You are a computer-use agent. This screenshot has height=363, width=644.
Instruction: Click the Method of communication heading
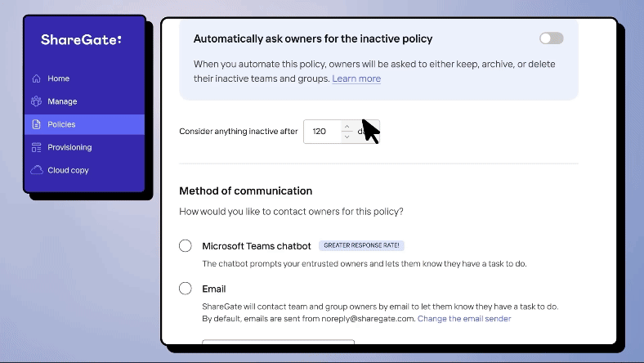point(246,190)
